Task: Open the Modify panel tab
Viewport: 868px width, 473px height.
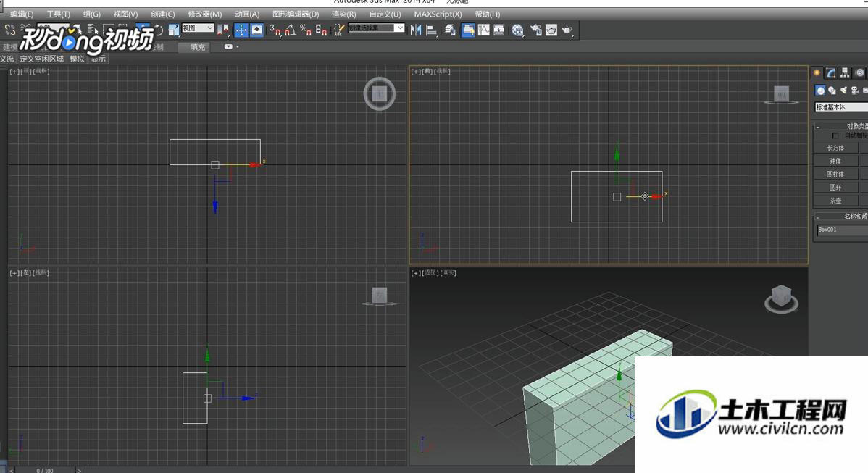Action: [x=831, y=72]
